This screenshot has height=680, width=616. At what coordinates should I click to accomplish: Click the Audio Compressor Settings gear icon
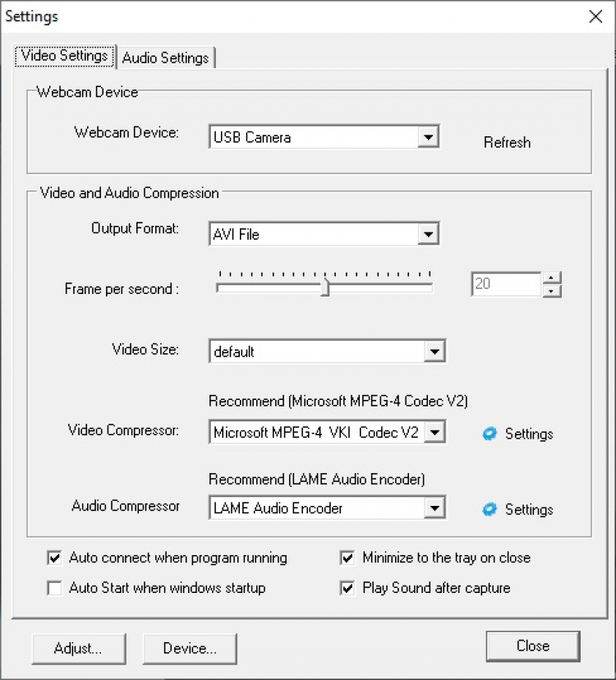pyautogui.click(x=490, y=509)
